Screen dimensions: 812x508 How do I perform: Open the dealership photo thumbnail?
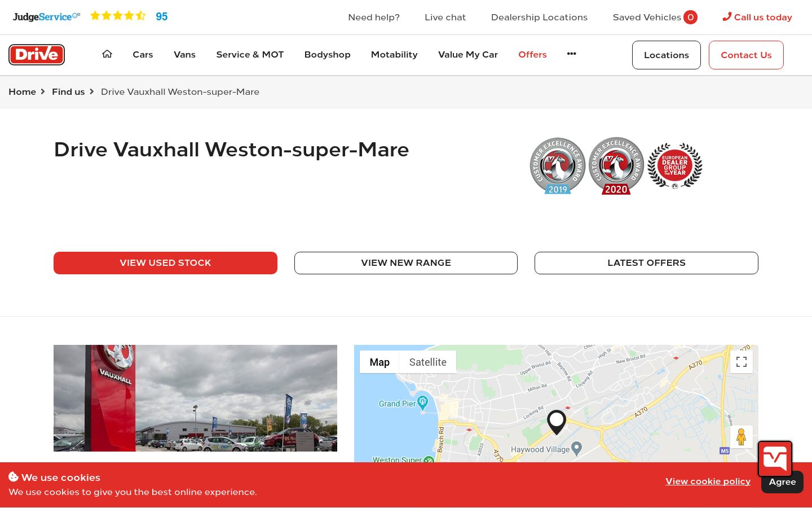(x=195, y=398)
